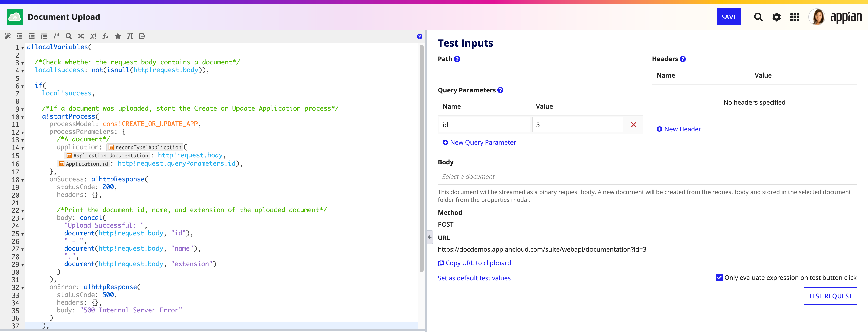Open the global search icon in header
The width and height of the screenshot is (868, 332).
(758, 17)
